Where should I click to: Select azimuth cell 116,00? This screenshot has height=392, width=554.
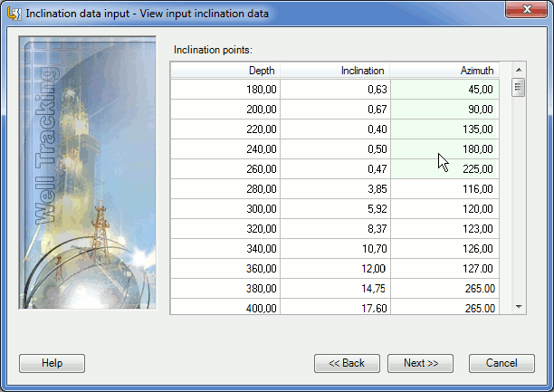[x=444, y=189]
